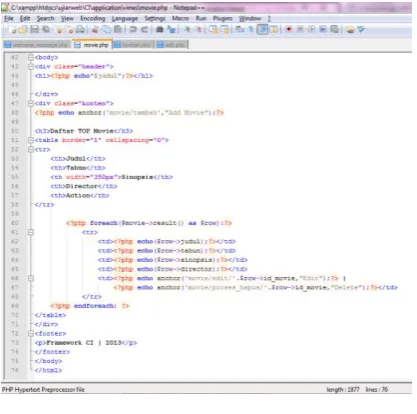Switch to the edit.php tab

171,45
